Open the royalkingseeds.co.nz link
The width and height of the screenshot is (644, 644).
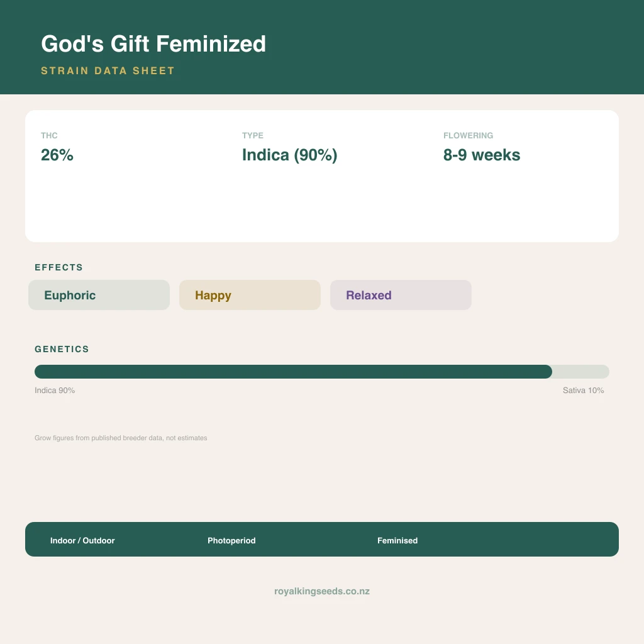pos(322,591)
